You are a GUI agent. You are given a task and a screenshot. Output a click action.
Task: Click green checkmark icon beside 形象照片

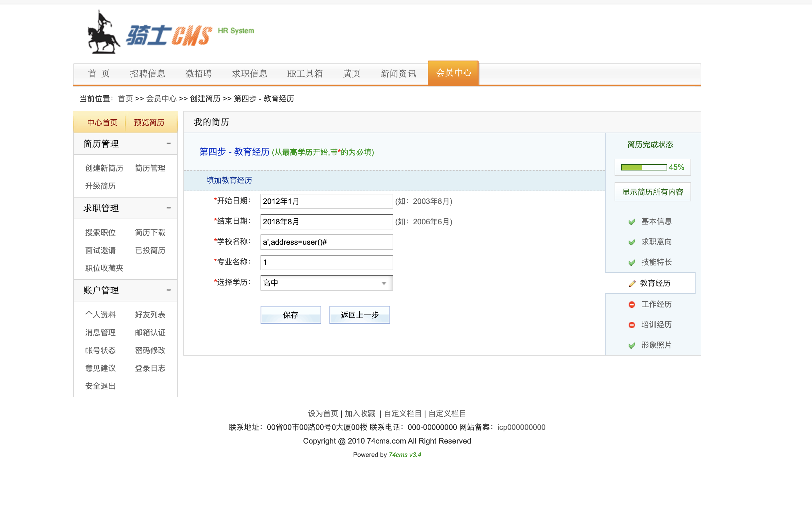click(631, 346)
